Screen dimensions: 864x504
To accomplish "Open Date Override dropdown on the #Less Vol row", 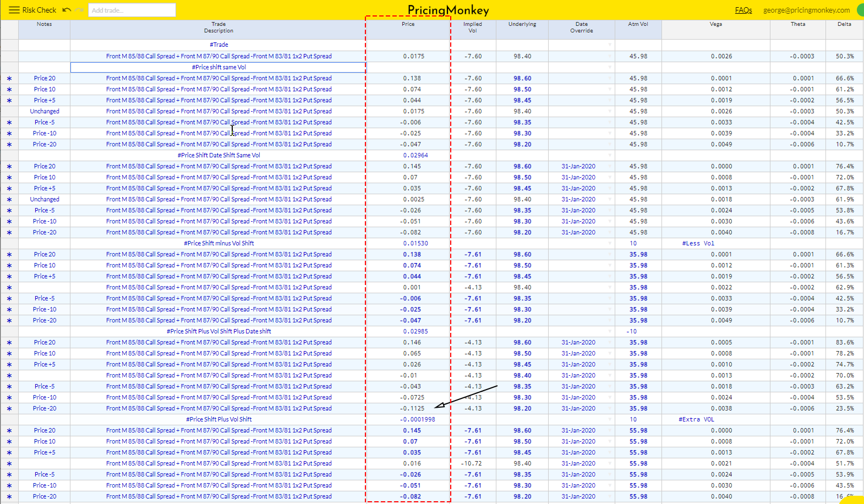I will pyautogui.click(x=610, y=243).
